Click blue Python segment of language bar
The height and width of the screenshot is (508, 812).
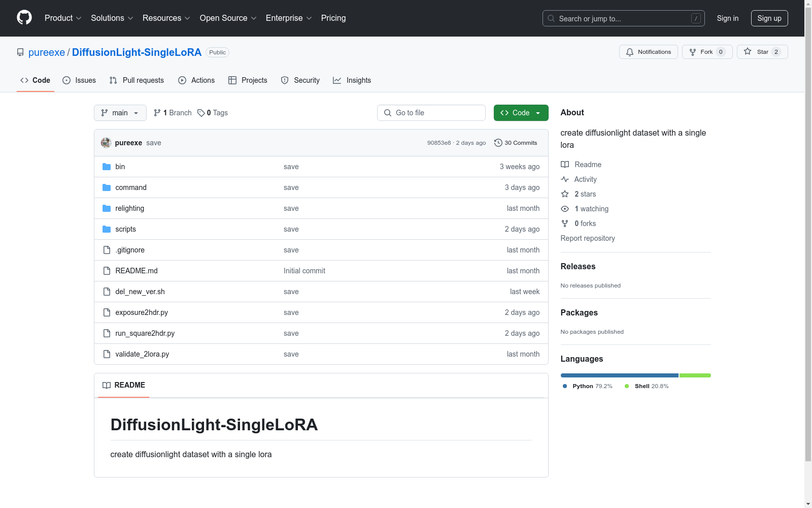pyautogui.click(x=620, y=375)
